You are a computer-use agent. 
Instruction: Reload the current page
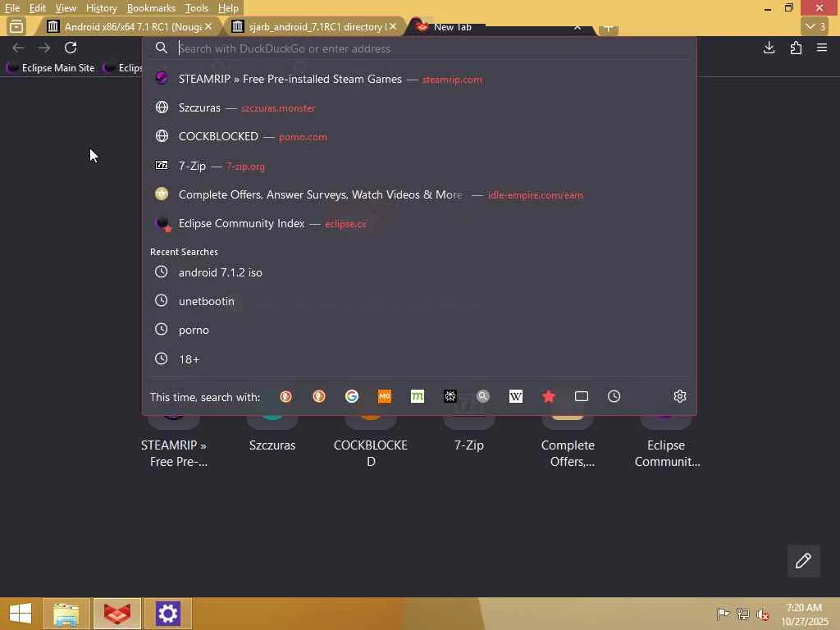(71, 48)
